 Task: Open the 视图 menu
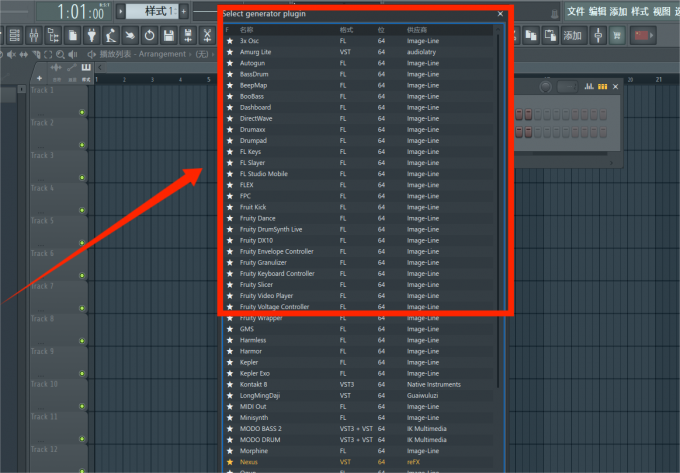click(x=661, y=12)
